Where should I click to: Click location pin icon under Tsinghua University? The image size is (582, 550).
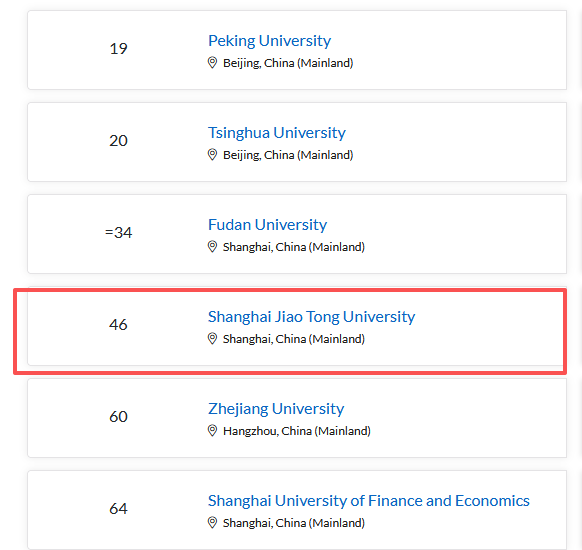click(212, 155)
